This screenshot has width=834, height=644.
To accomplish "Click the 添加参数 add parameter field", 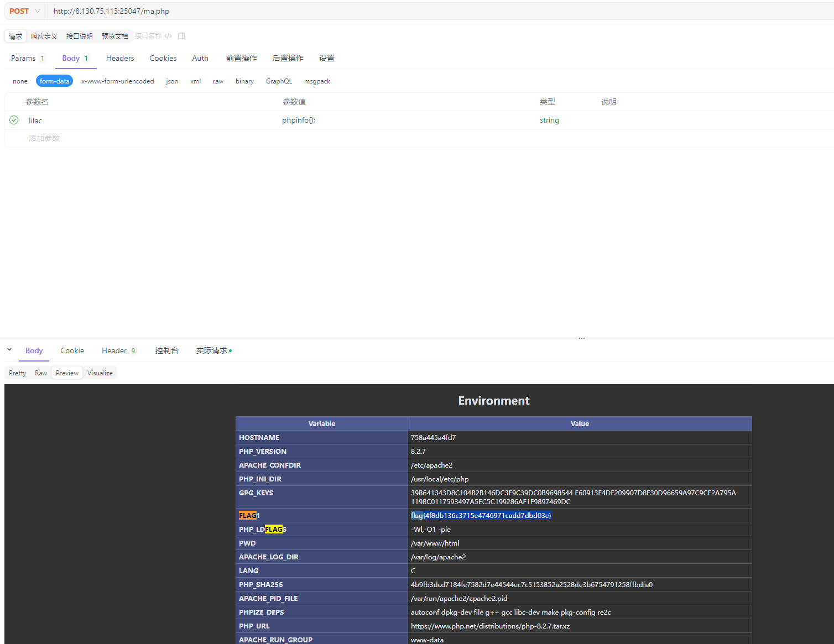I will (x=44, y=138).
